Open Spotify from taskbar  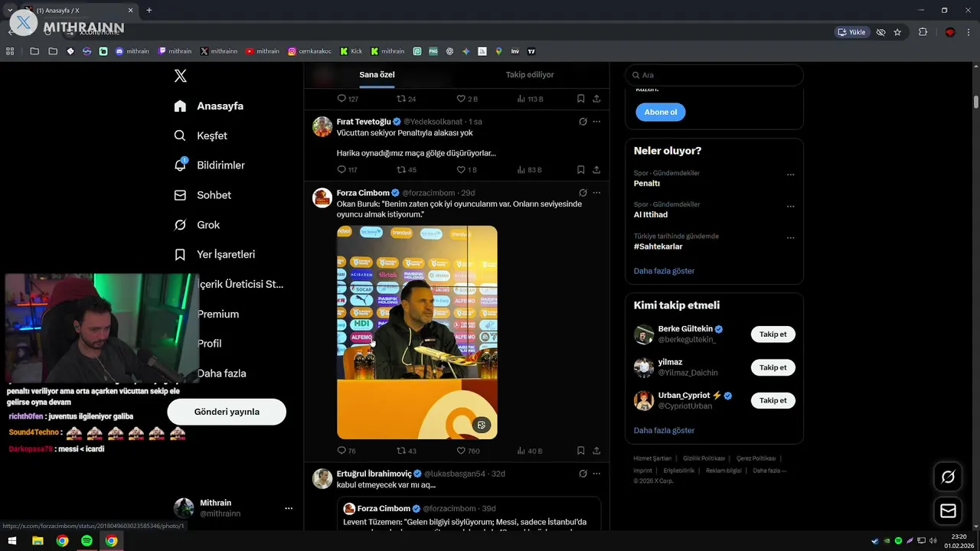[x=87, y=541]
